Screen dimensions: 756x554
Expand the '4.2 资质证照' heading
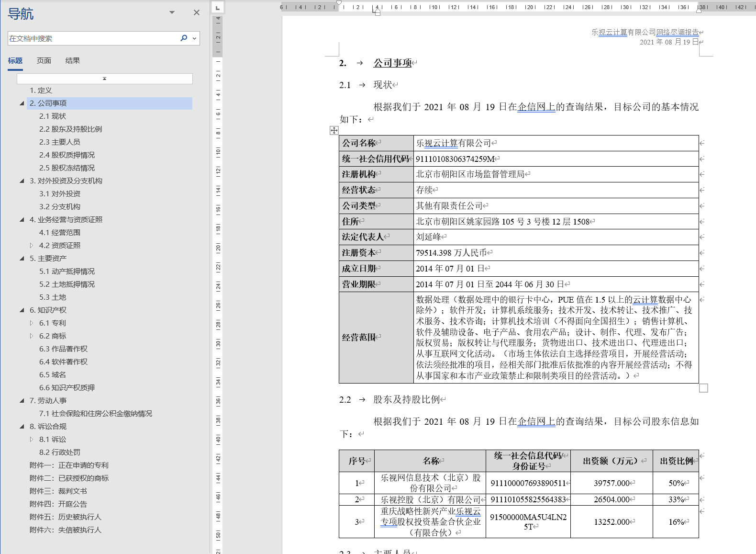[32, 246]
